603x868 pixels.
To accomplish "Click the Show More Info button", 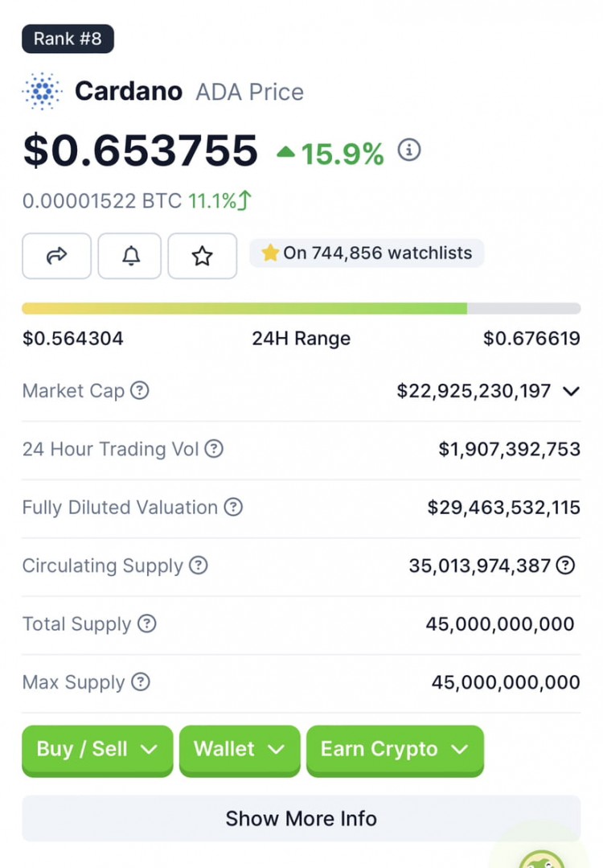I will 301,818.
